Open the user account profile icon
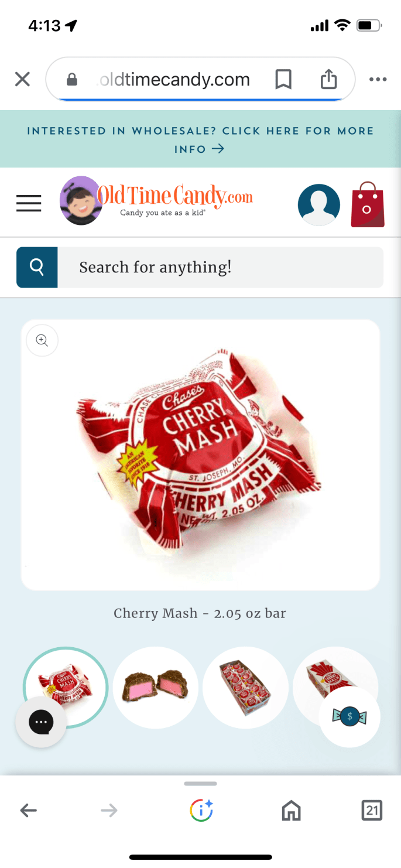This screenshot has width=401, height=868. click(x=319, y=205)
